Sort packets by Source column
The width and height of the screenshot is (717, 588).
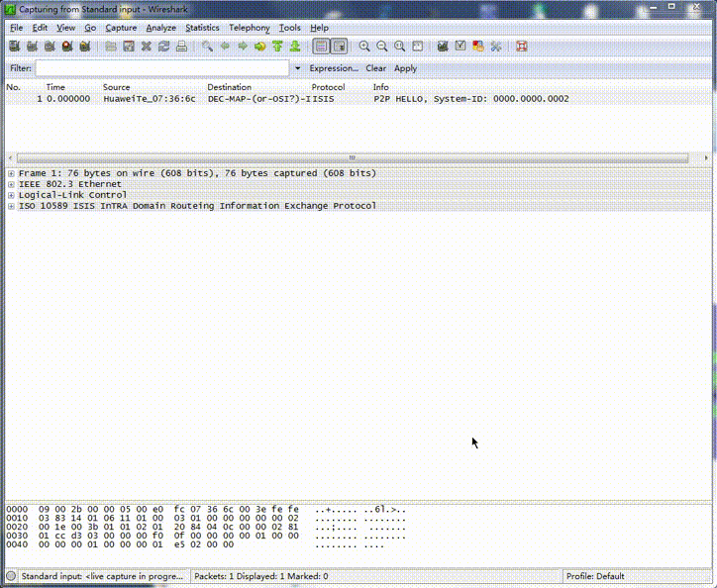(x=117, y=87)
